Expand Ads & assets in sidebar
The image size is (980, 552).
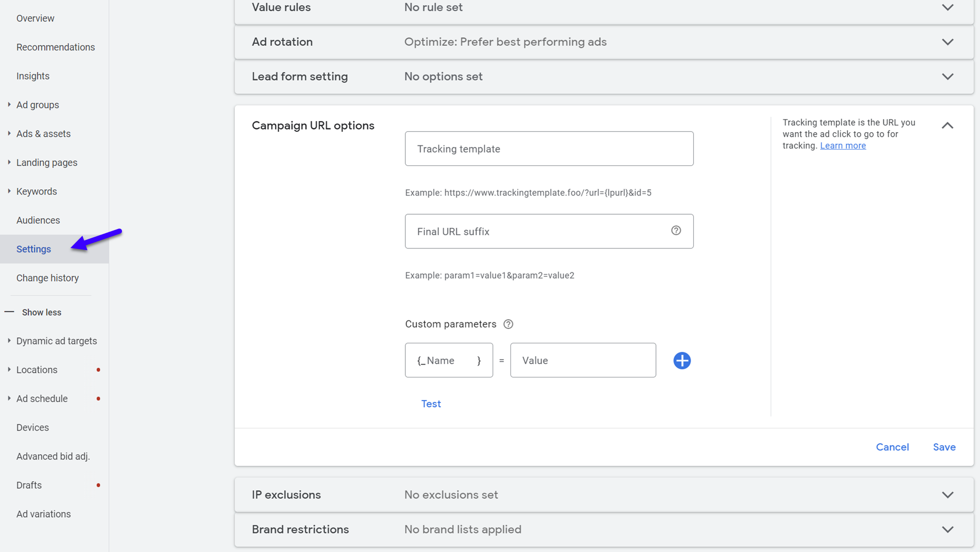coord(9,134)
